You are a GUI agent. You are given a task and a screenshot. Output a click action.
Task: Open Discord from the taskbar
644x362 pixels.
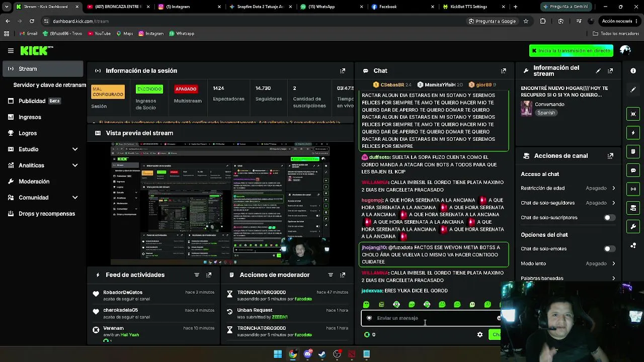point(307,354)
